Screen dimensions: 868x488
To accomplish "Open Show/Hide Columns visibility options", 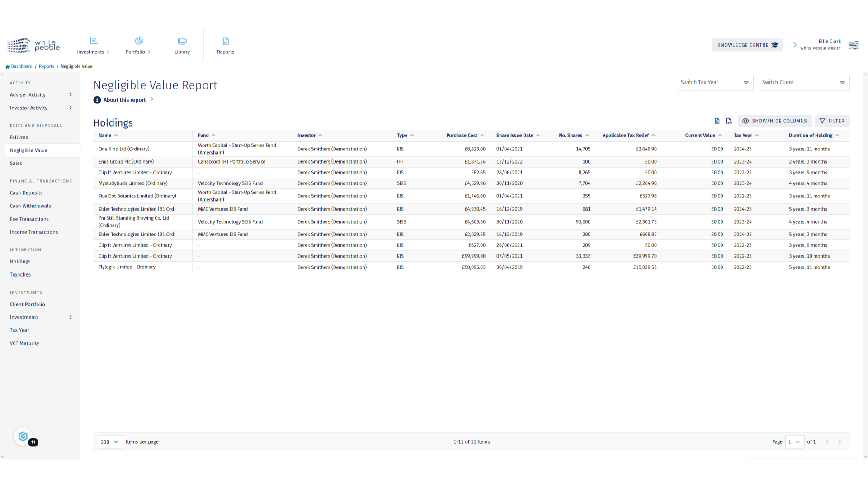I will [x=775, y=121].
